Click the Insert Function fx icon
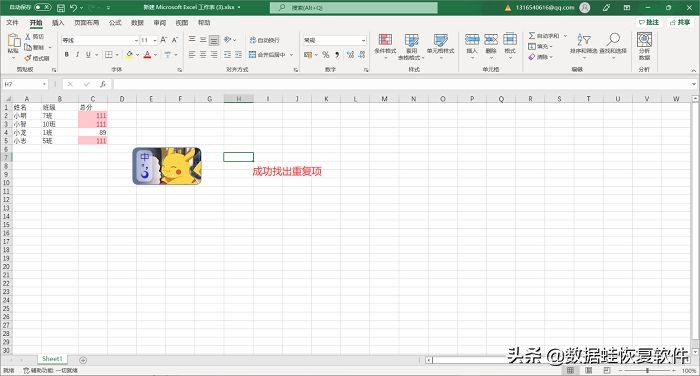 pos(103,84)
